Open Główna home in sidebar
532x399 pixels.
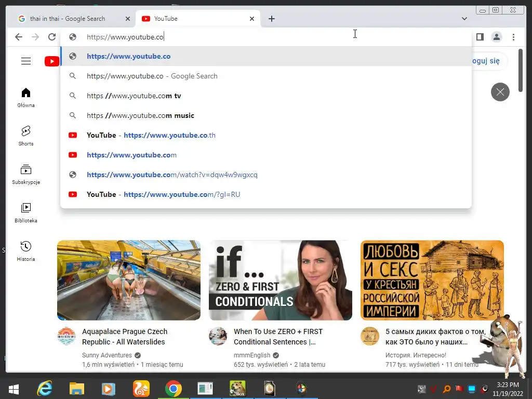(x=26, y=98)
